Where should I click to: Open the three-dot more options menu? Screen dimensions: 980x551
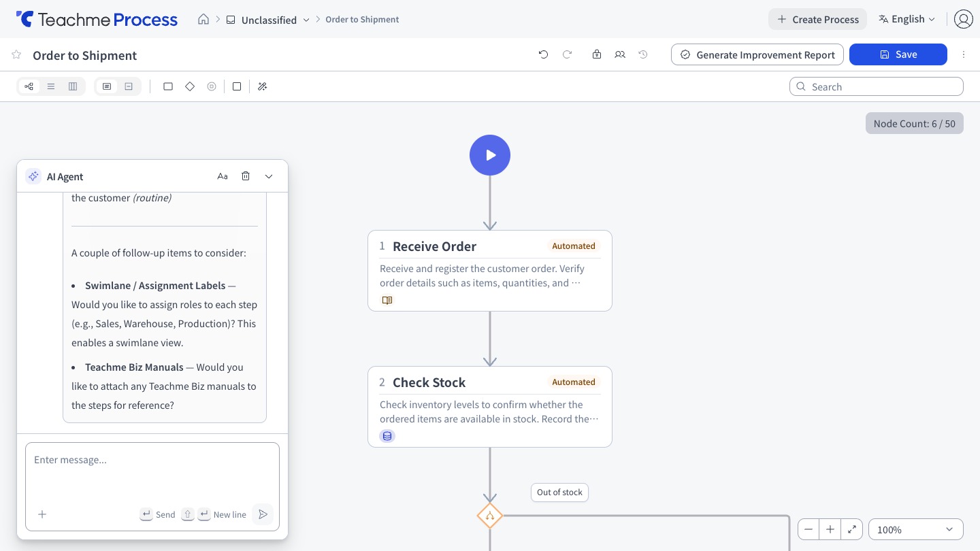tap(964, 54)
